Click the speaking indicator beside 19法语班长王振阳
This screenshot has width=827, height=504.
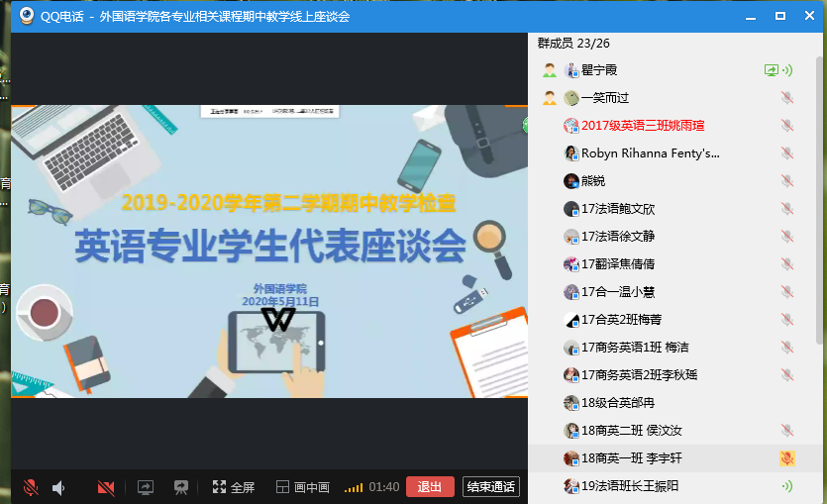(787, 486)
